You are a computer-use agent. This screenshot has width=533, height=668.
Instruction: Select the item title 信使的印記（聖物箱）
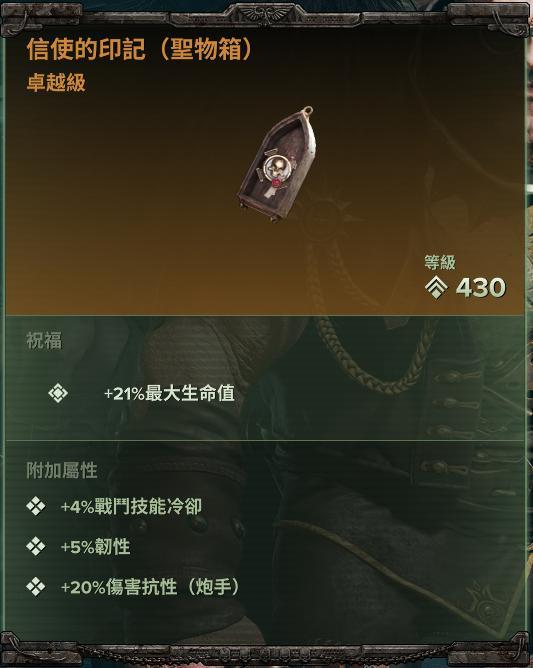tap(140, 49)
